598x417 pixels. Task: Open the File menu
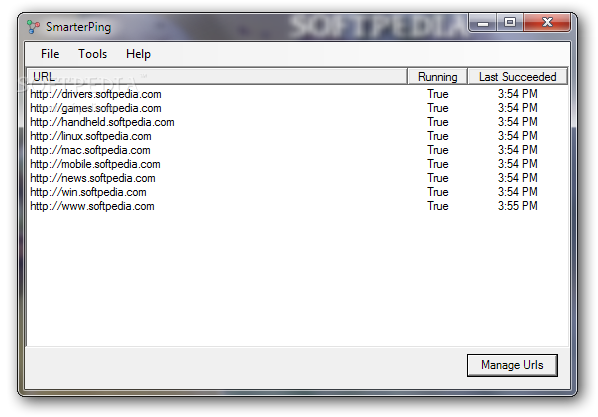(50, 54)
